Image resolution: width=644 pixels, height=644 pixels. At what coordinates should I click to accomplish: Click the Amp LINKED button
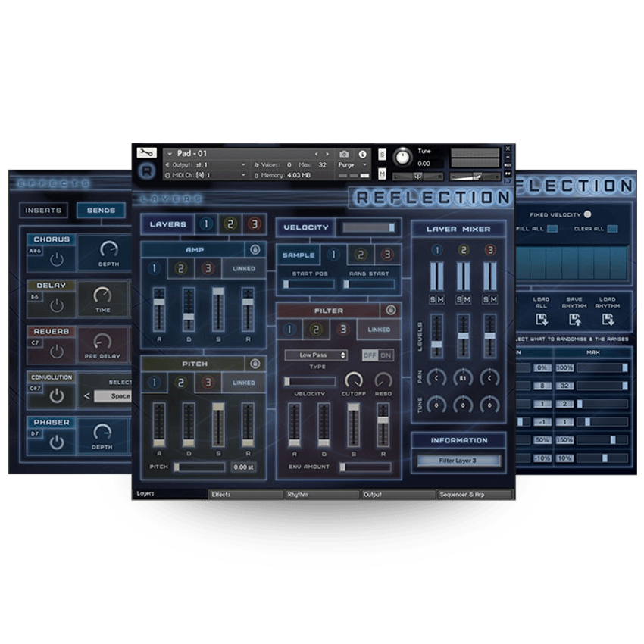[x=243, y=269]
